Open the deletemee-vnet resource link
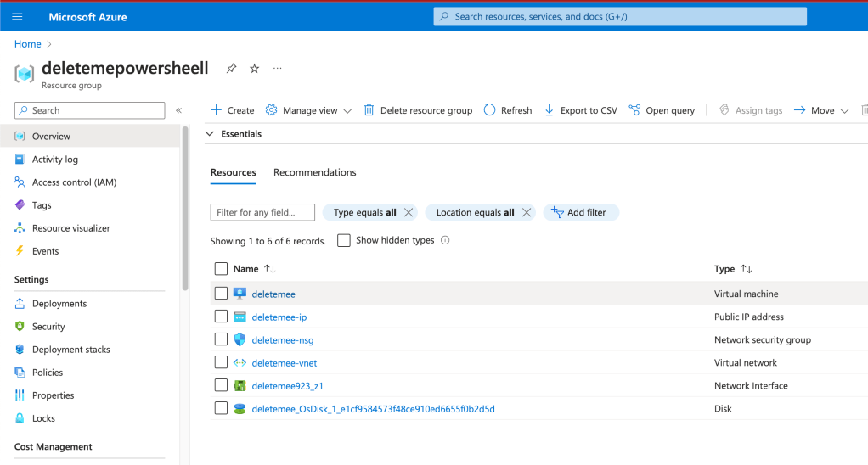Screen dimensions: 868x465 click(x=285, y=363)
